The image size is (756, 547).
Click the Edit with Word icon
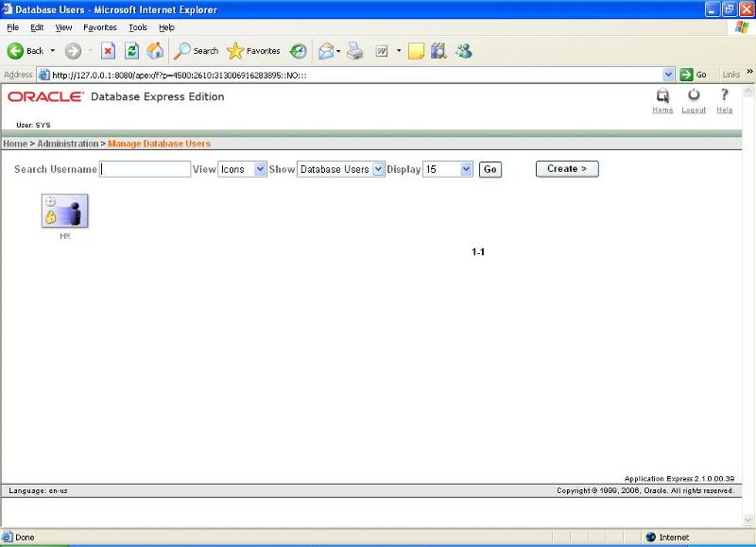(x=382, y=51)
